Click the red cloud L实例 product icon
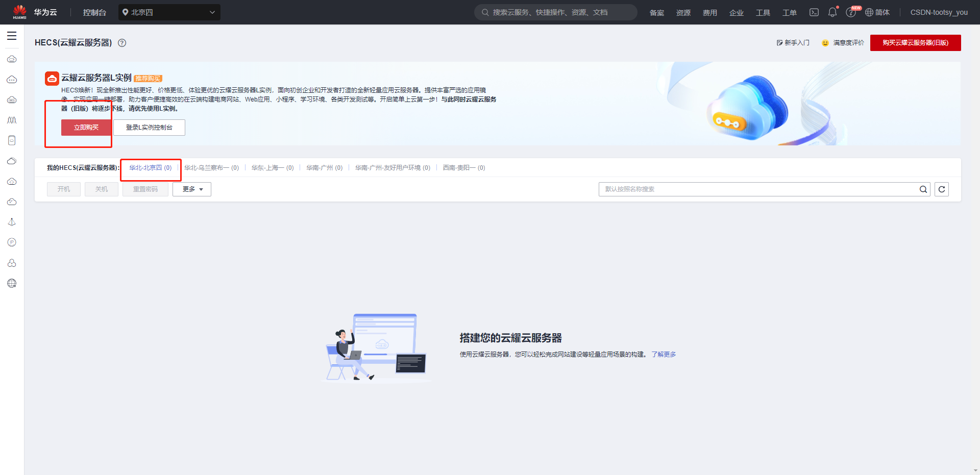The image size is (980, 475). click(x=52, y=78)
